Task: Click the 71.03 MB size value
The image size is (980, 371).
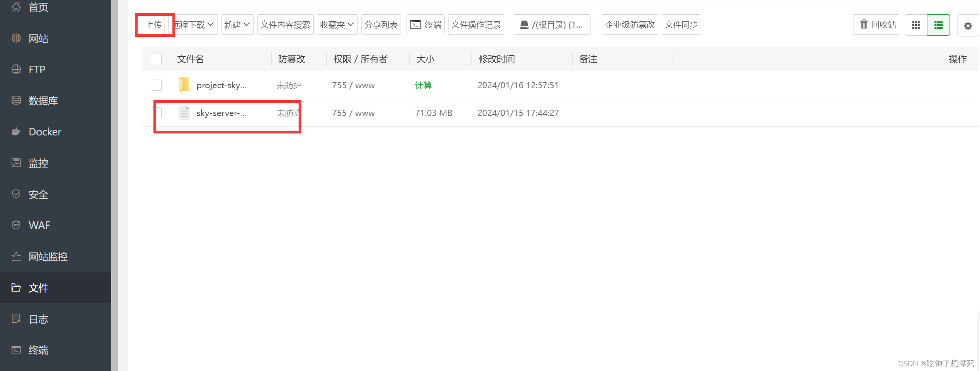Action: click(433, 113)
